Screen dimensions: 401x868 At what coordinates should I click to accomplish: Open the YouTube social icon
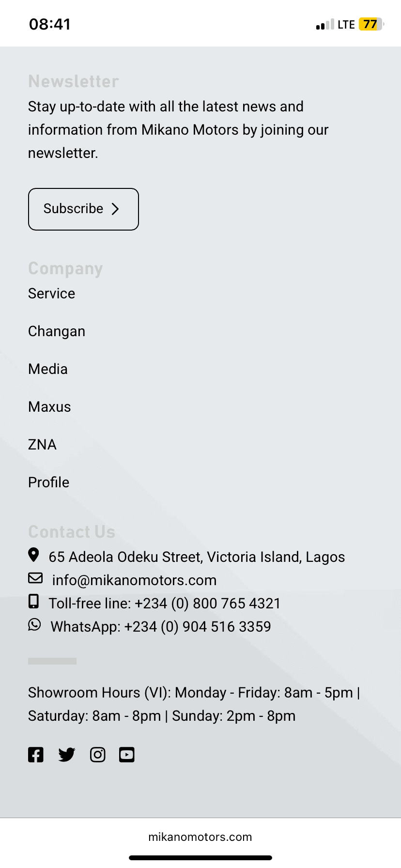point(127,755)
